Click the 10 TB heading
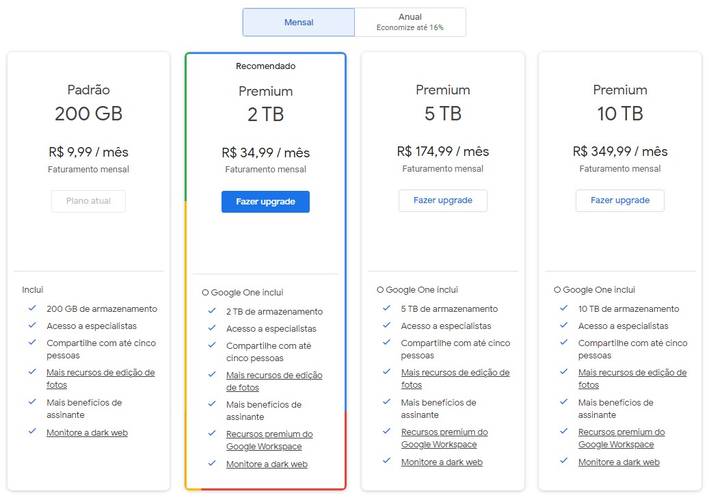Viewport: 709px width, 500px height. click(x=620, y=113)
